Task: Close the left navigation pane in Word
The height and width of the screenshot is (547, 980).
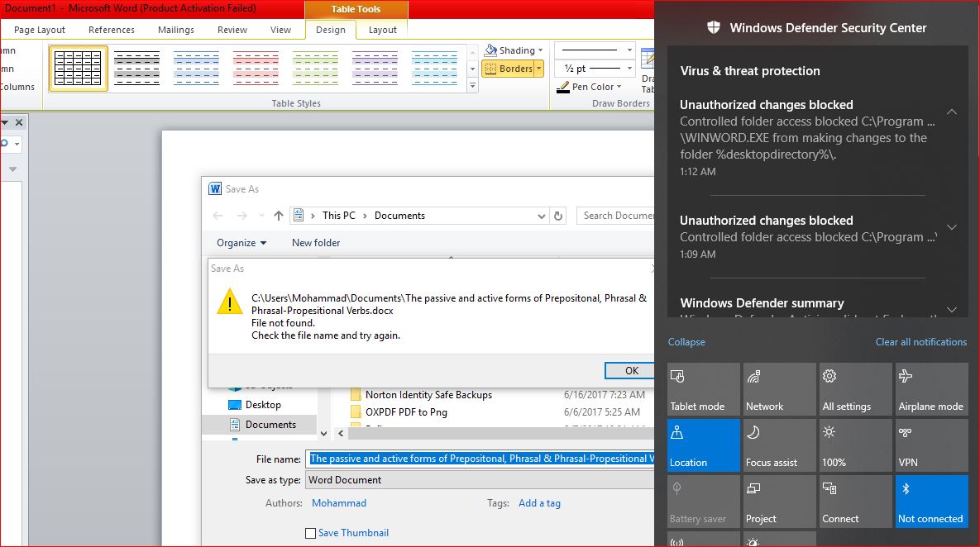Action: tap(19, 122)
